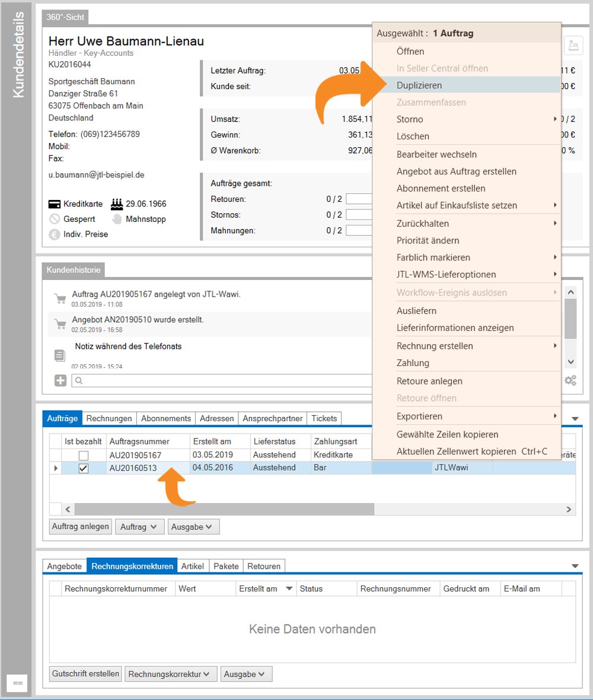Click the add entry plus icon in Kundenhistorie
This screenshot has height=700, width=593.
(60, 380)
